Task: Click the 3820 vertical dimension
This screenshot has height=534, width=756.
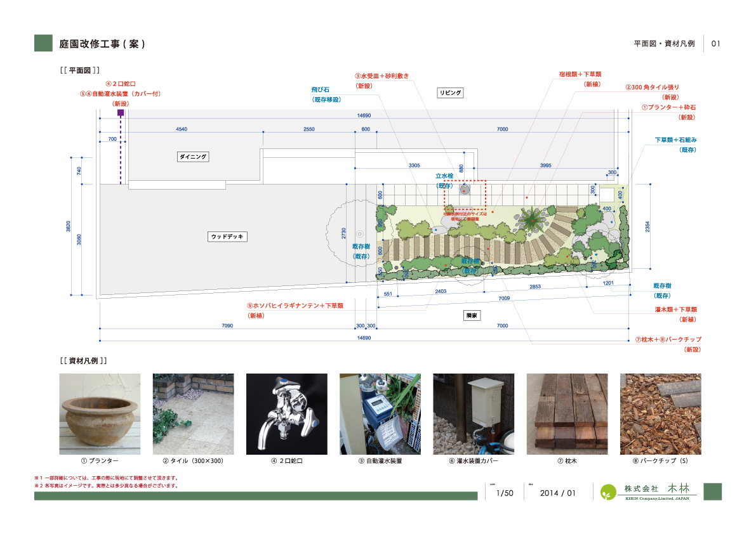Action: pyautogui.click(x=69, y=226)
